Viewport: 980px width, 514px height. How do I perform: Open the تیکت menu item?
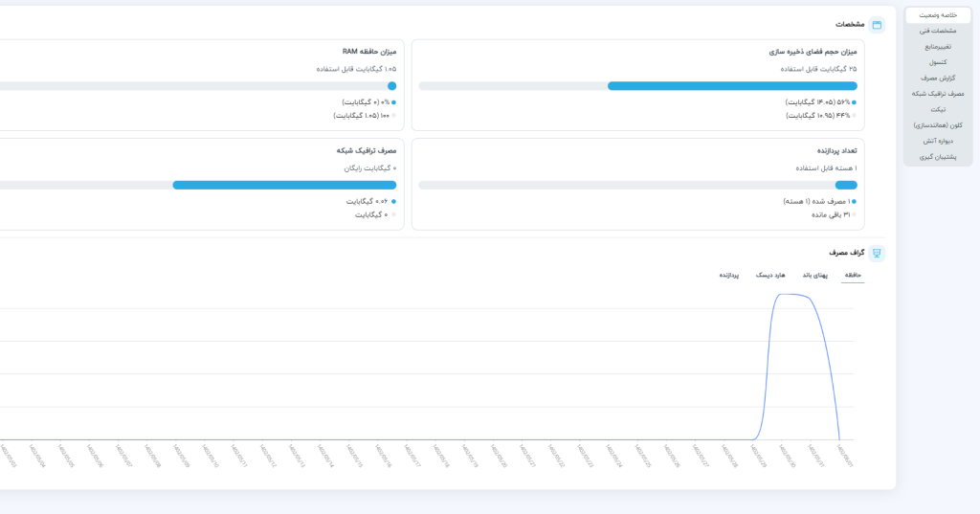click(x=938, y=109)
